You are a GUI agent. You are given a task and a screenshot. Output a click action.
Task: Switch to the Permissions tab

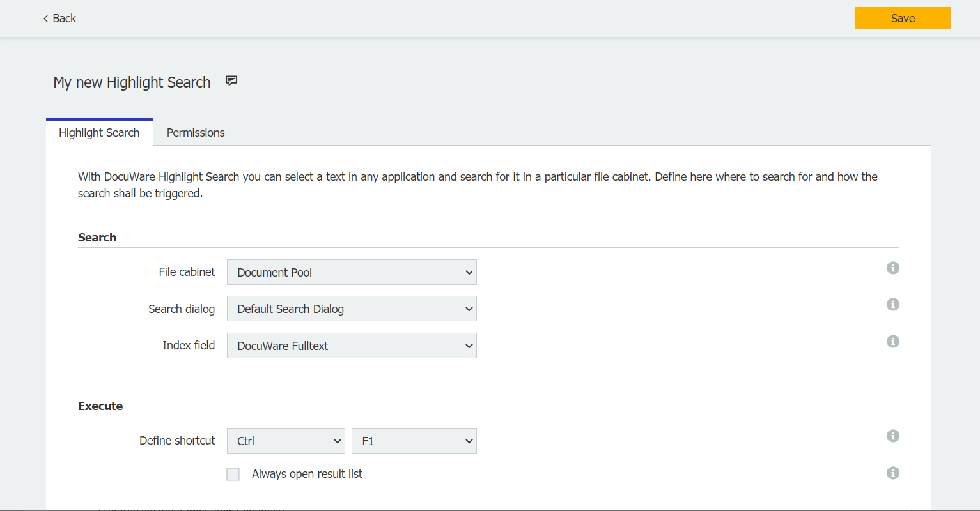(x=196, y=133)
